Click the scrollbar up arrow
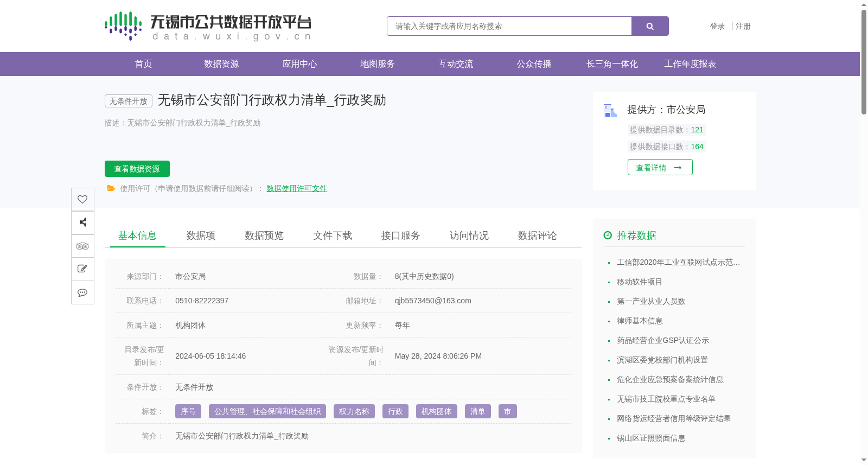Viewport: 868px width, 465px height. [864, 4]
